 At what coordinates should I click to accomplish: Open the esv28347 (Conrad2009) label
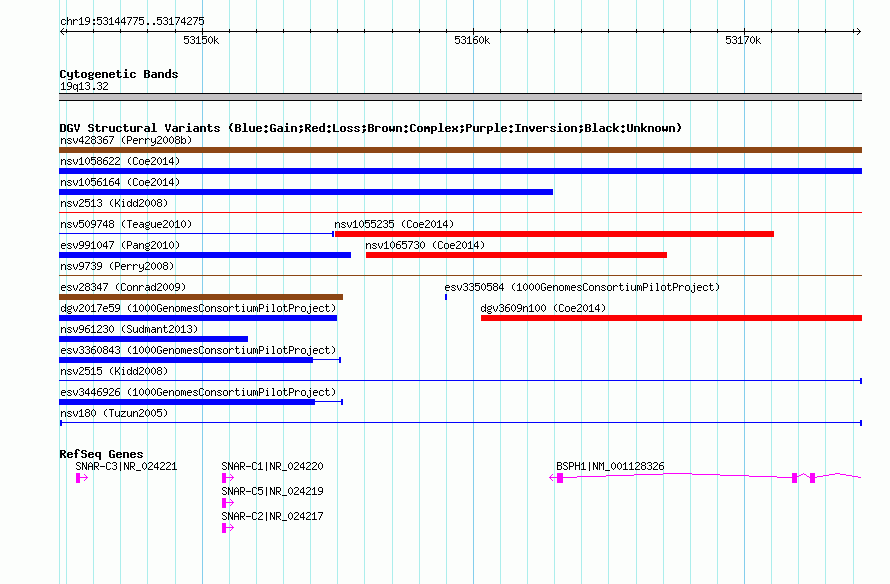[x=123, y=287]
